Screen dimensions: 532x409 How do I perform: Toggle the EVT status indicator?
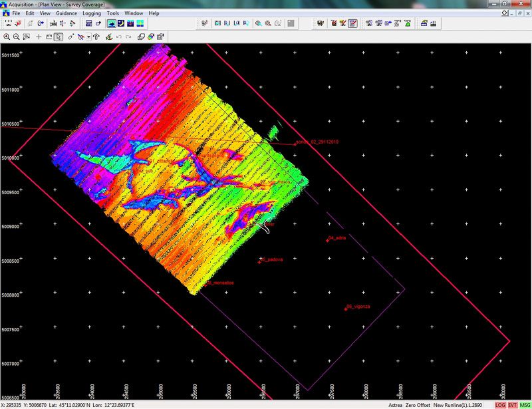513,405
